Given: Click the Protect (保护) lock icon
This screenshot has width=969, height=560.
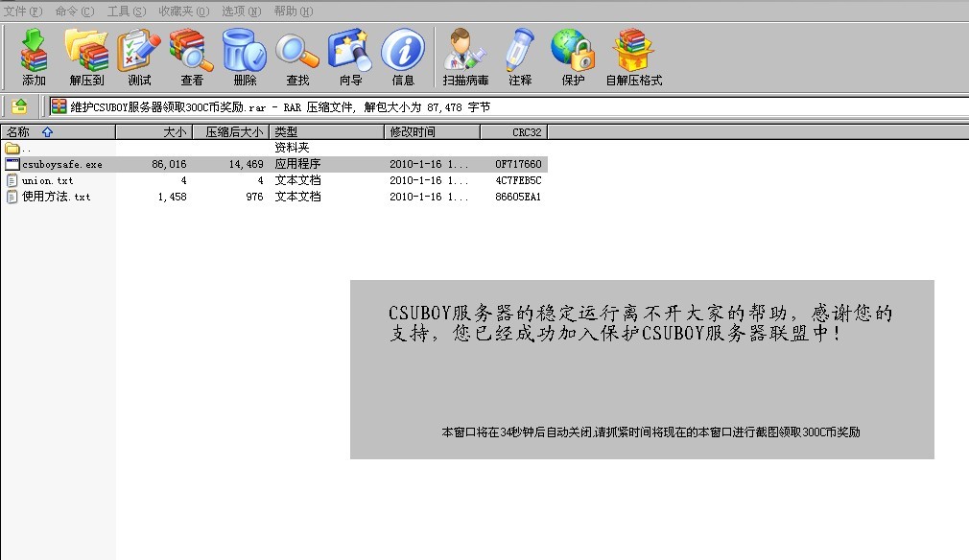Looking at the screenshot, I should pos(573,51).
